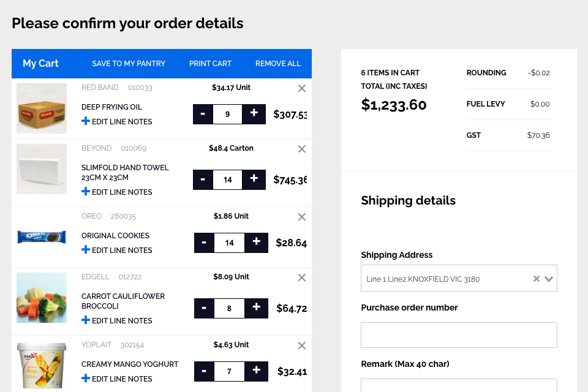Click Save To My Pantry
This screenshot has width=588, height=392.
pos(129,64)
